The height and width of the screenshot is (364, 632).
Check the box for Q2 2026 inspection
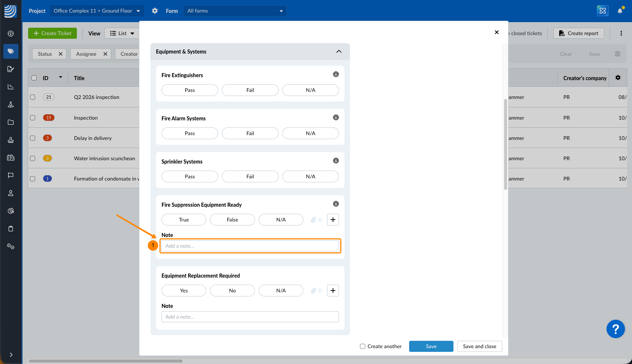(33, 97)
